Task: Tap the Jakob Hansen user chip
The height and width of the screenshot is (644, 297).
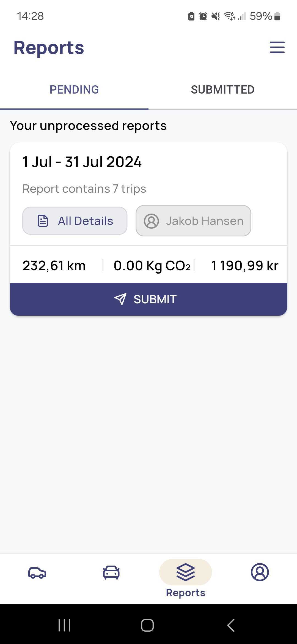Action: (193, 221)
